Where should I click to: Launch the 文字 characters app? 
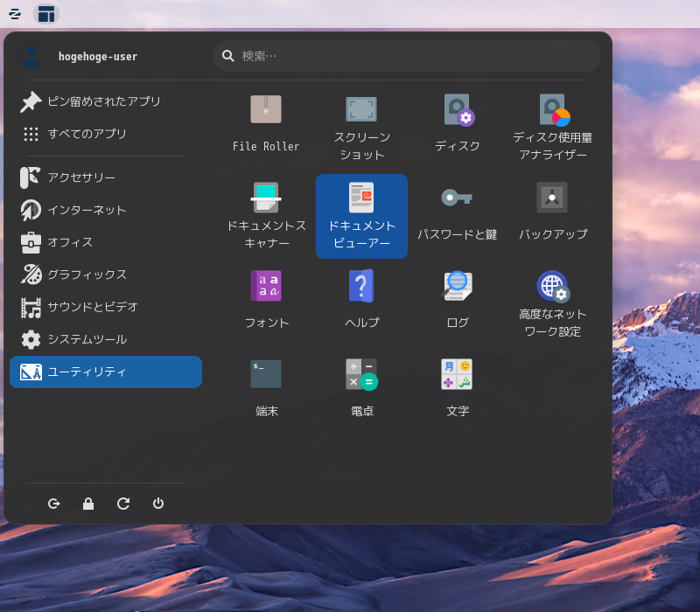coord(457,393)
